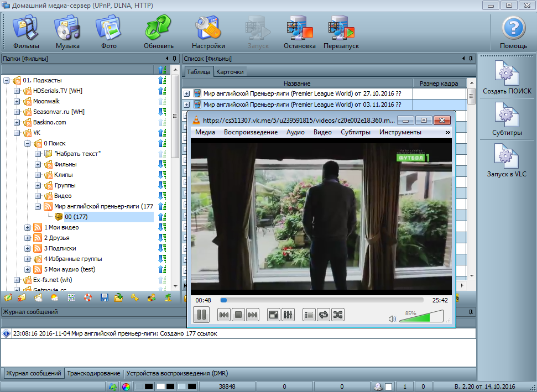Toggle shuffle mode in the VLC player

point(338,315)
